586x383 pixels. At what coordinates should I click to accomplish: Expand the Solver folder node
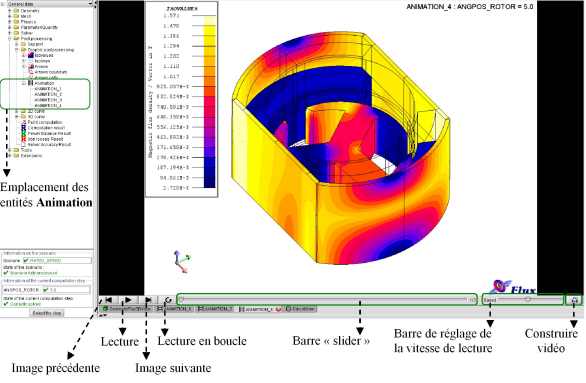click(9, 33)
